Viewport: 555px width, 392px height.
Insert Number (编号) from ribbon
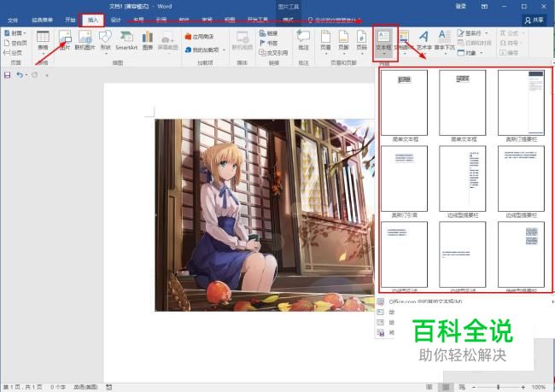[509, 53]
